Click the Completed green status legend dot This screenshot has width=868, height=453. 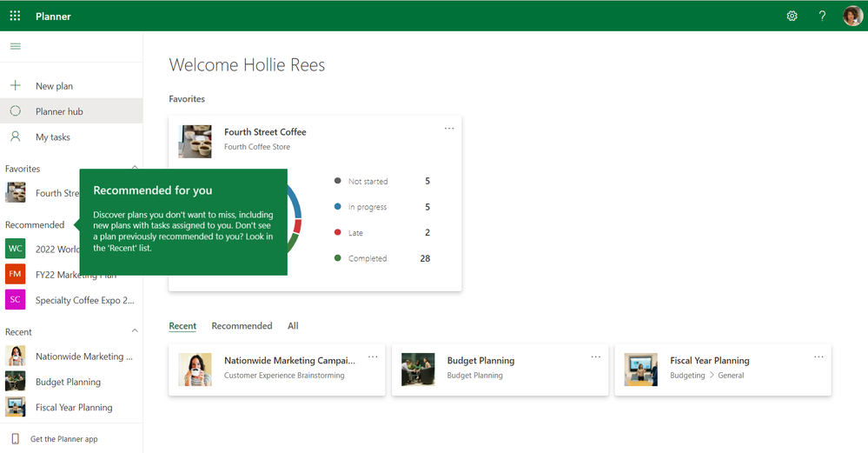[x=338, y=258]
